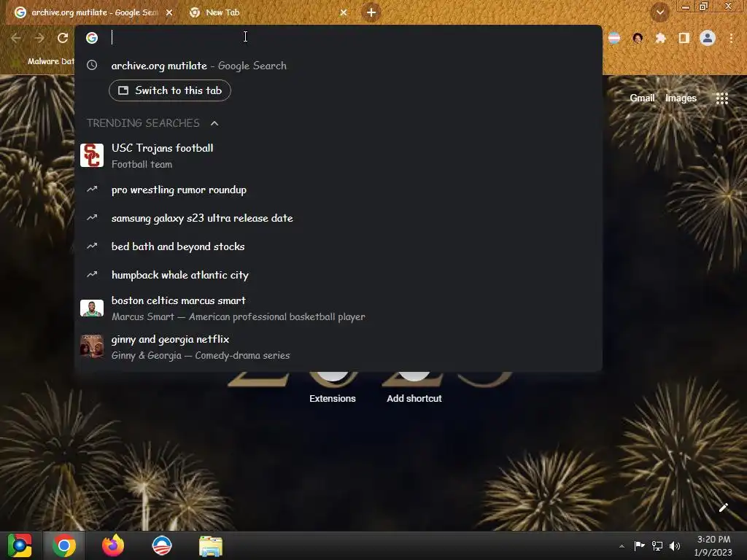Viewport: 747px width, 560px height.
Task: Focus the address bar text field
Action: [x=352, y=37]
